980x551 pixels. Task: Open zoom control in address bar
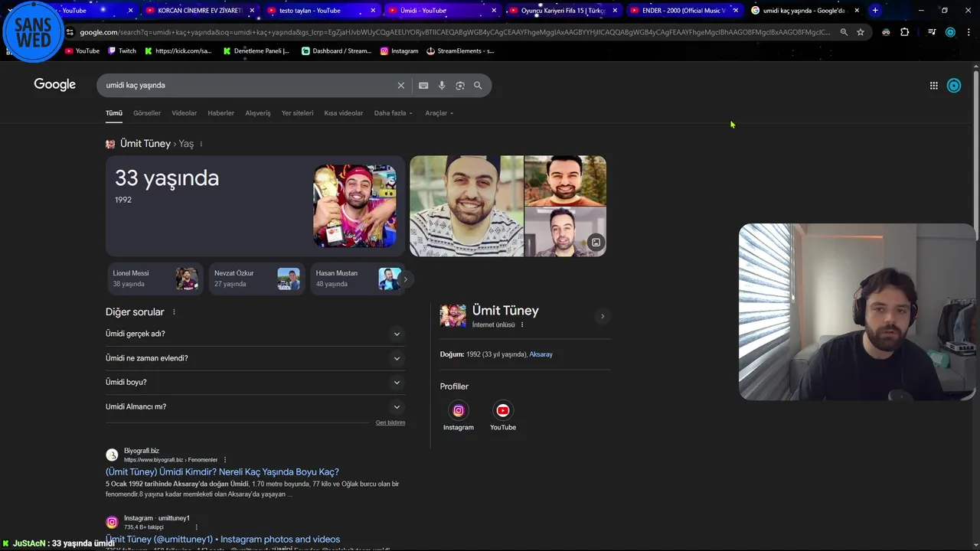(844, 32)
